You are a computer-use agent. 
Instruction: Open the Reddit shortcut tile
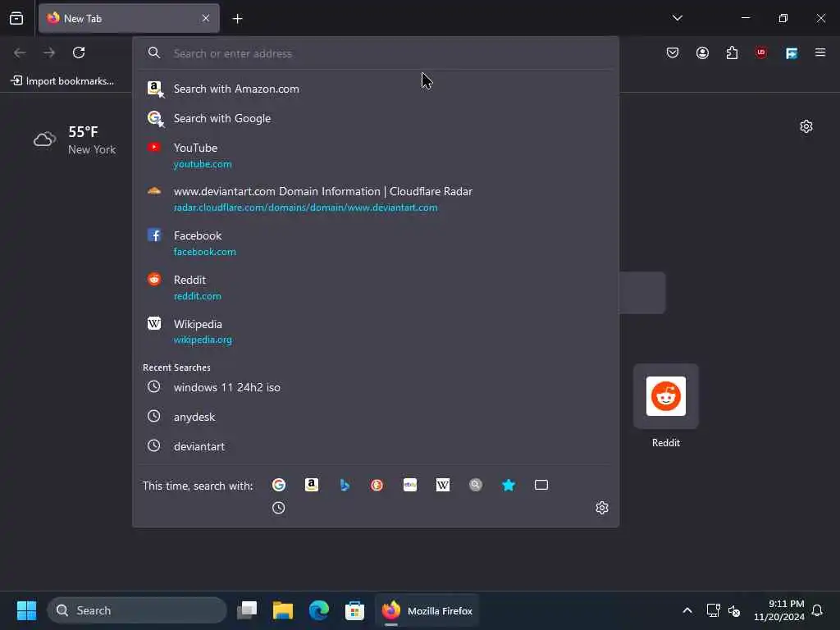[666, 396]
